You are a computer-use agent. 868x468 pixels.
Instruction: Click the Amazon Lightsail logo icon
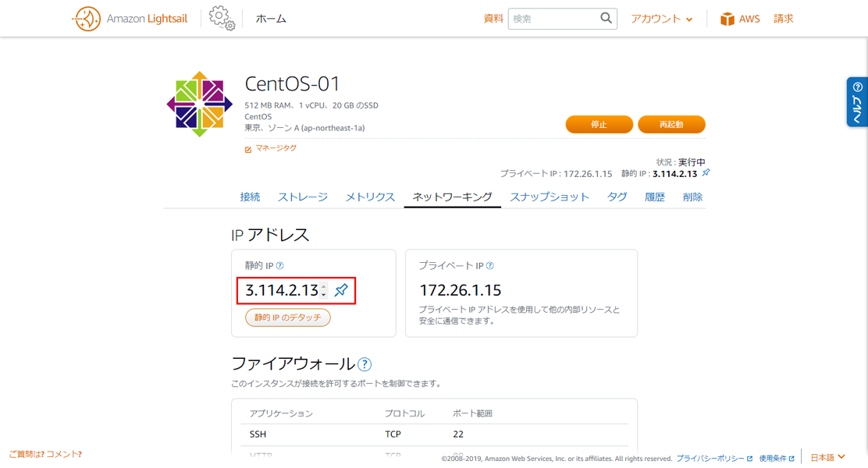pos(87,19)
